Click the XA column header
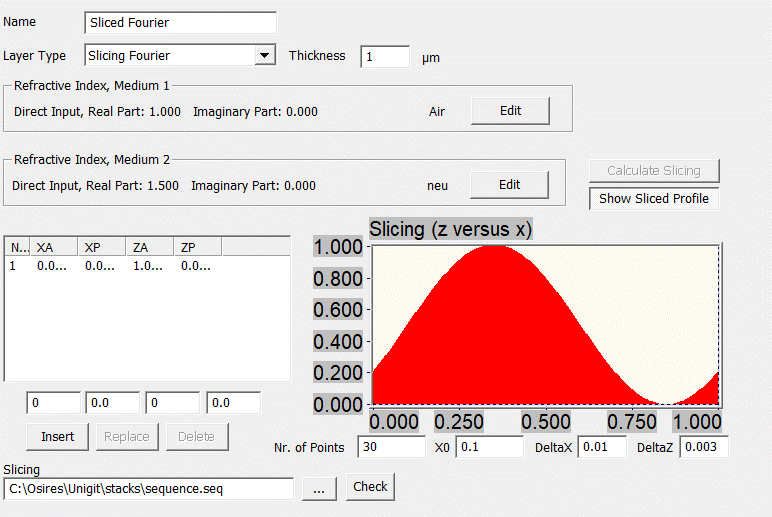The width and height of the screenshot is (772, 517). point(53,247)
